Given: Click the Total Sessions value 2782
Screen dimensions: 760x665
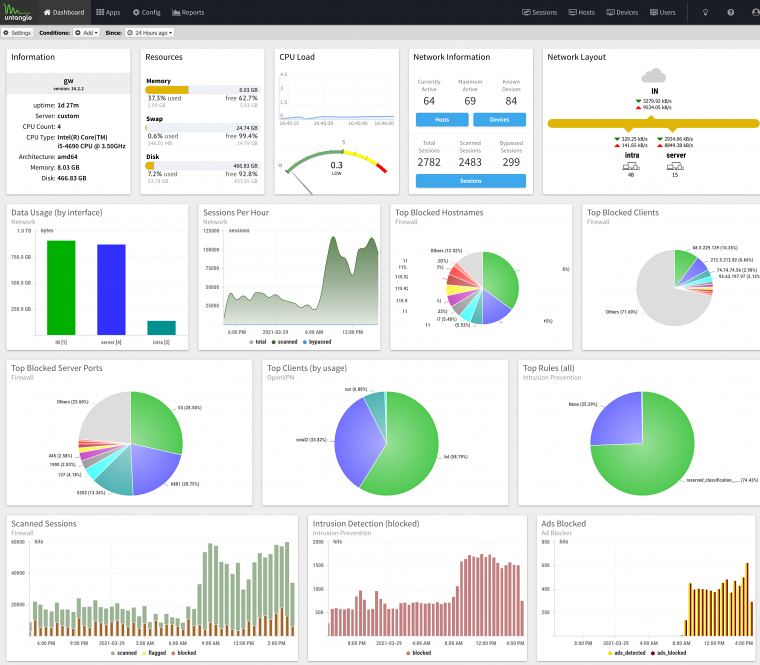Looking at the screenshot, I should click(429, 162).
